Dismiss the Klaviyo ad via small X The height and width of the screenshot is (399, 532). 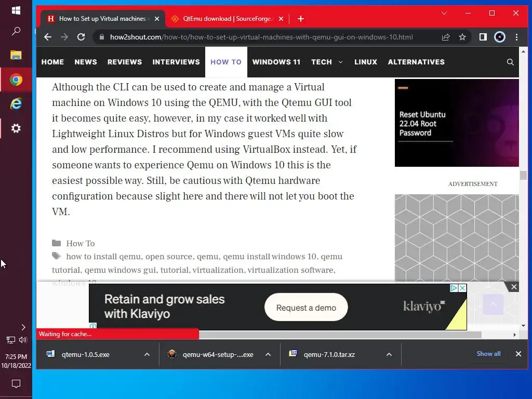(x=462, y=288)
